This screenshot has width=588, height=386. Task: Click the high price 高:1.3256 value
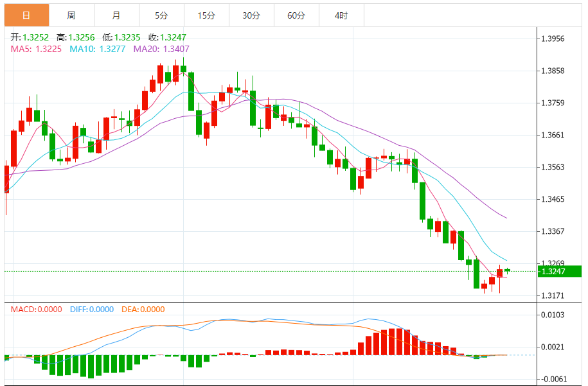click(x=76, y=37)
